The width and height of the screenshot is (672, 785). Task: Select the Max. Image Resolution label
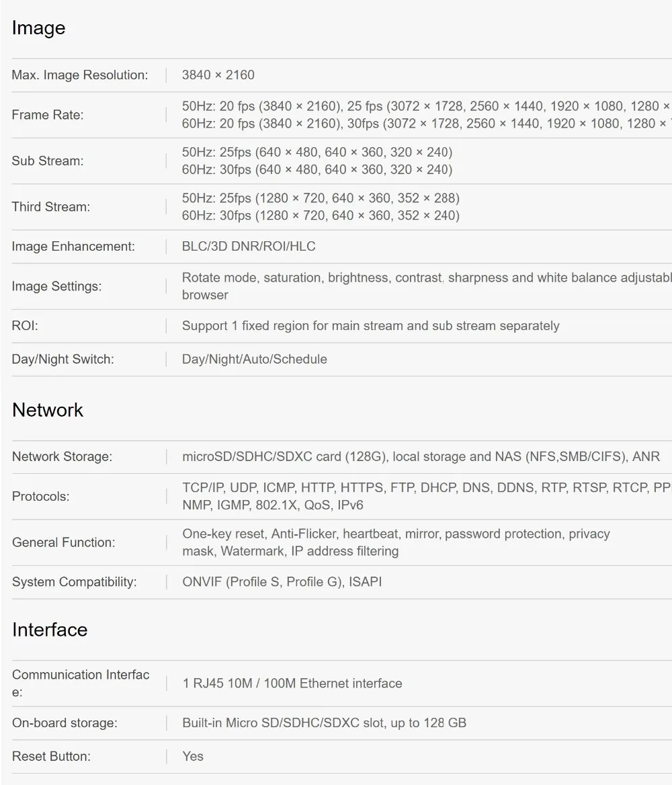click(80, 75)
